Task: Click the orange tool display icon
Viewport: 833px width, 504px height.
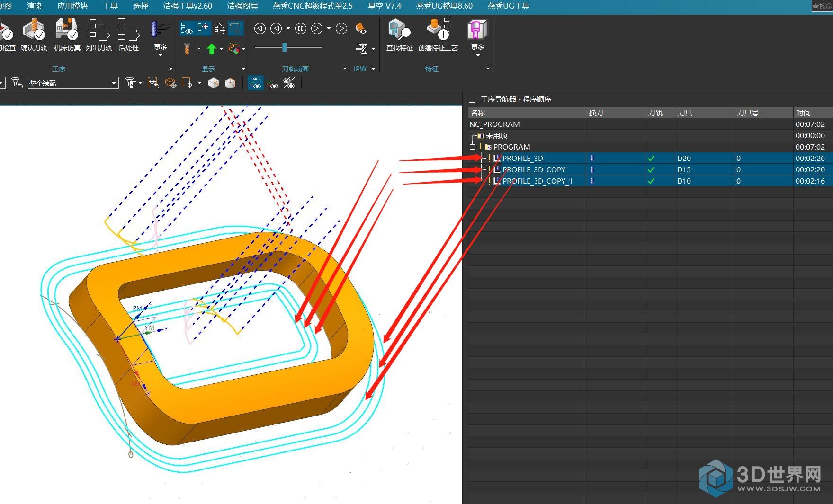Action: [187, 48]
